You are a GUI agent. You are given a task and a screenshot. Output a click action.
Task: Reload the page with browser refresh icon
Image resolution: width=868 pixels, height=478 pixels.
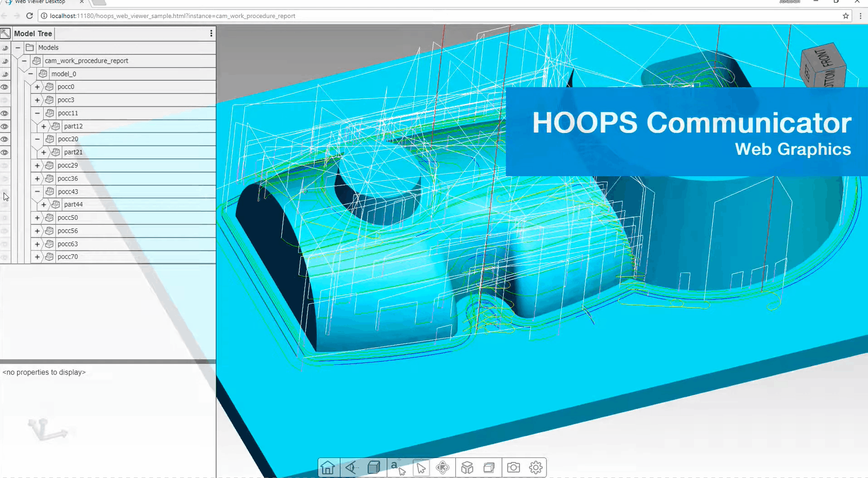29,16
